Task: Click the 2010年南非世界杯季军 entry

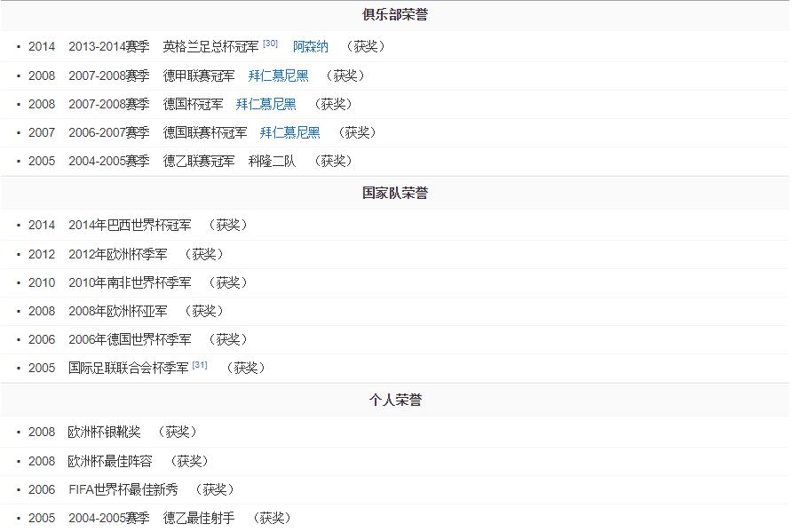Action: point(131,282)
